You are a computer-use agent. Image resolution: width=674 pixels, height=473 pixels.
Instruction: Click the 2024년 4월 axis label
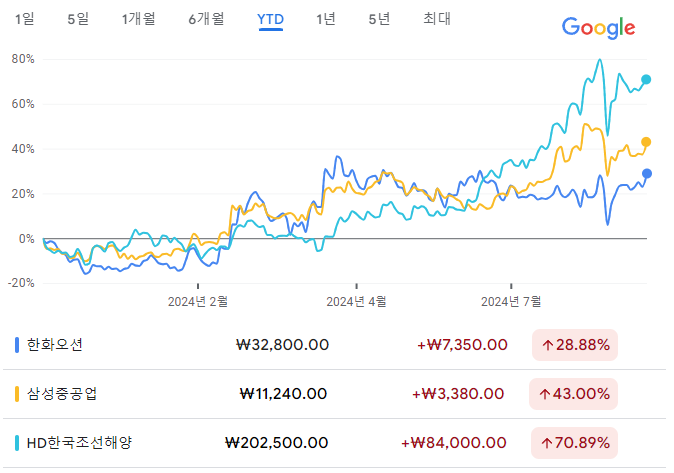tap(356, 302)
